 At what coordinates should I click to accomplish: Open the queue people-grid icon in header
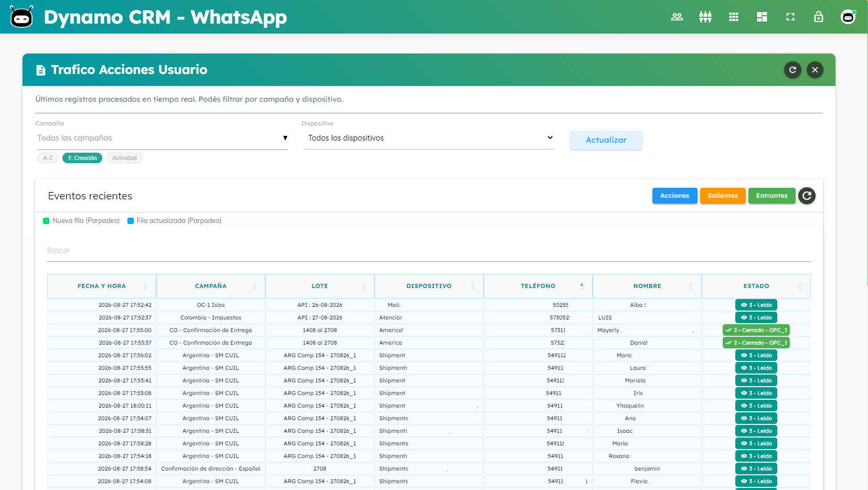tap(705, 17)
